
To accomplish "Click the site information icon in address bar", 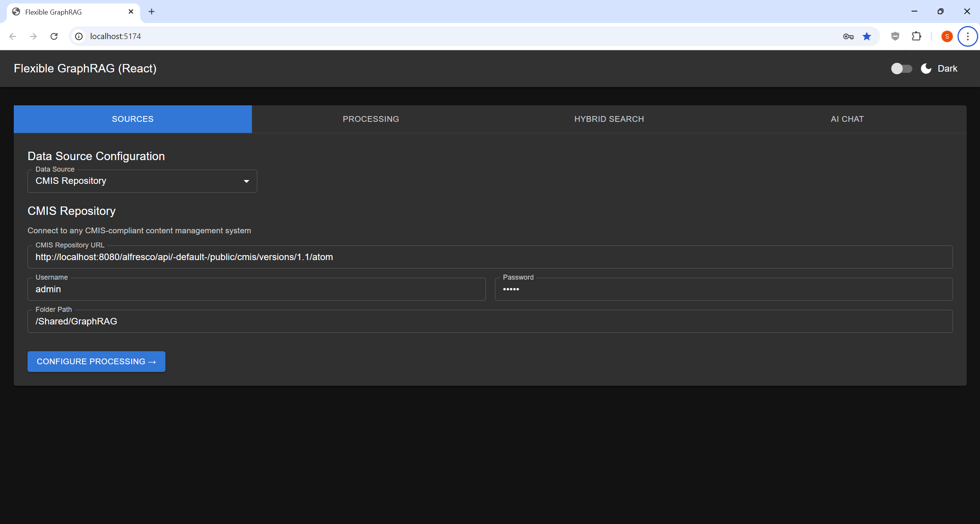I will (x=79, y=36).
